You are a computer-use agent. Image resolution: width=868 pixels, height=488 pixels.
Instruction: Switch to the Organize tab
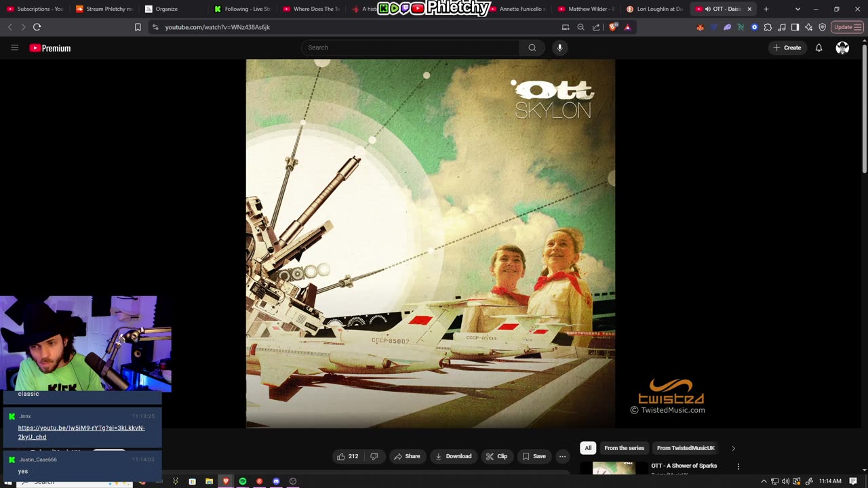[173, 9]
